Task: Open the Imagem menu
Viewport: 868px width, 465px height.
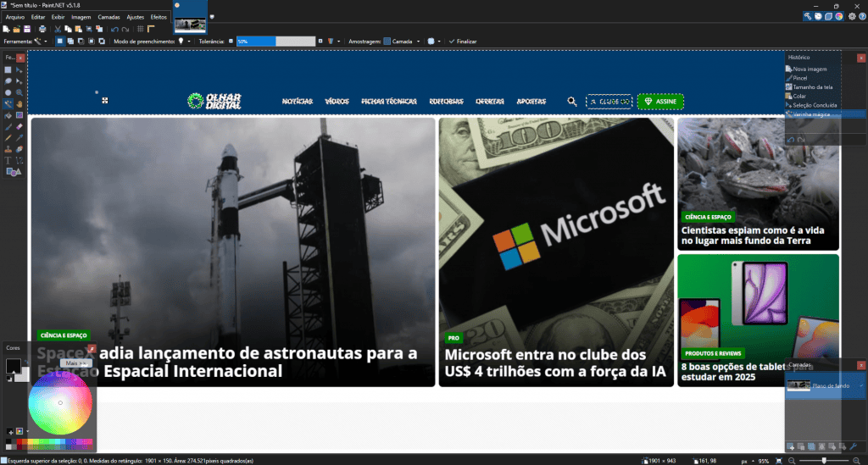Action: coord(81,17)
